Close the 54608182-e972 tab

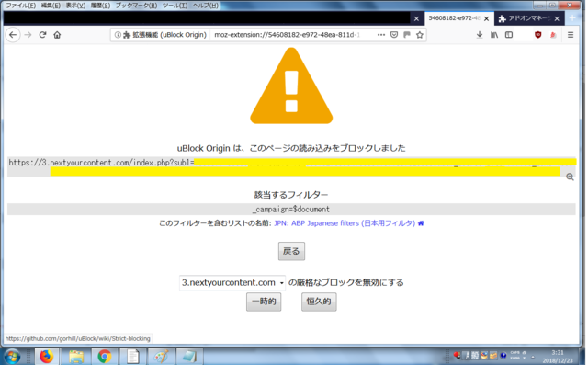coord(486,18)
